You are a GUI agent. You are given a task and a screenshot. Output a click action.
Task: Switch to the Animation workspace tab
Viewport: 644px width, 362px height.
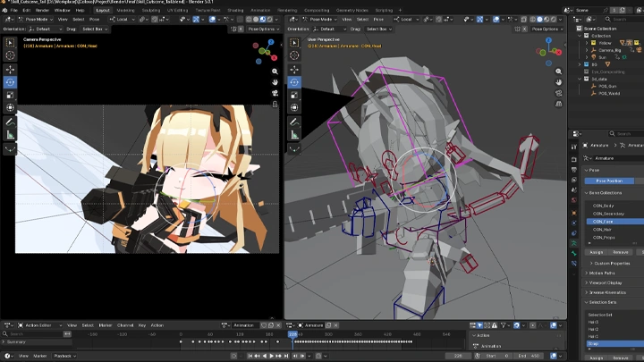tap(260, 10)
